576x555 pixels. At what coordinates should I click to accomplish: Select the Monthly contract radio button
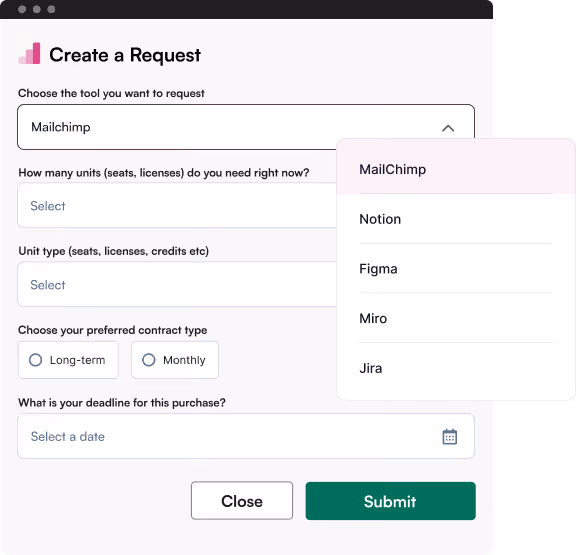coord(175,360)
